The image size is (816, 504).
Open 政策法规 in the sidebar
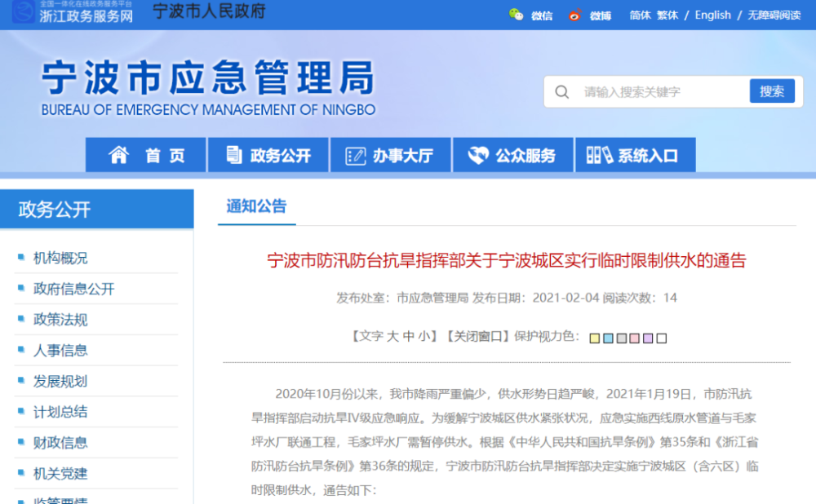(x=60, y=320)
